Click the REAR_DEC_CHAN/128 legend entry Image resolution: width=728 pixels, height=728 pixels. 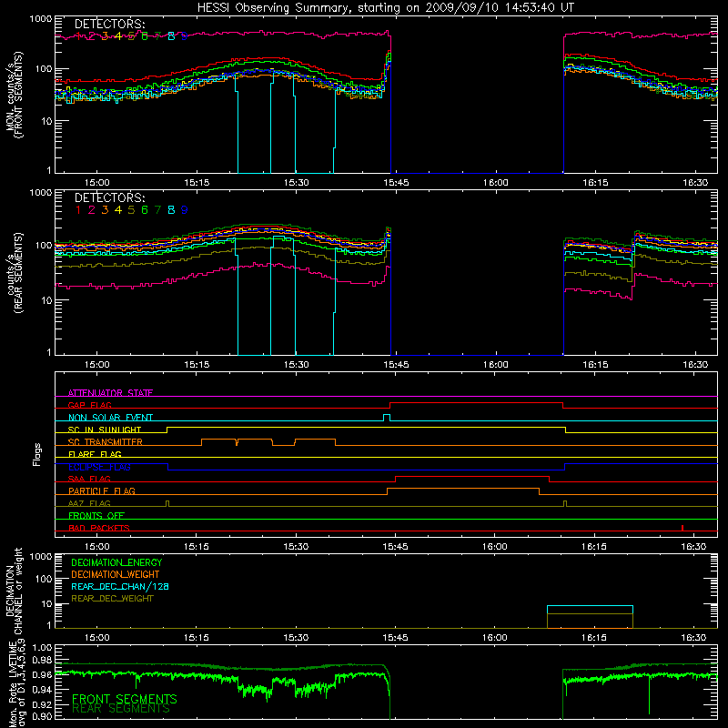pyautogui.click(x=120, y=587)
